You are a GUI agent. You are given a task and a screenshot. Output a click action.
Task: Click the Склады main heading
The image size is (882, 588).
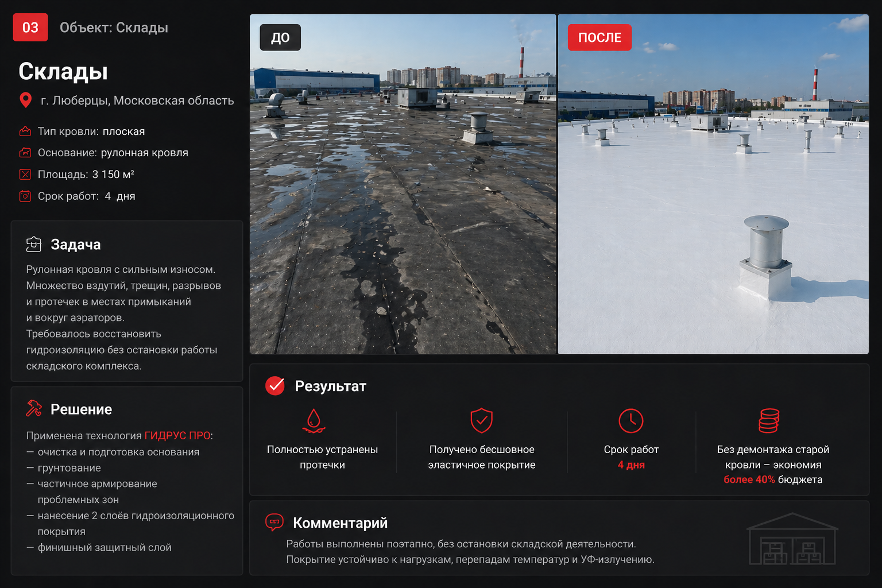coord(63,71)
